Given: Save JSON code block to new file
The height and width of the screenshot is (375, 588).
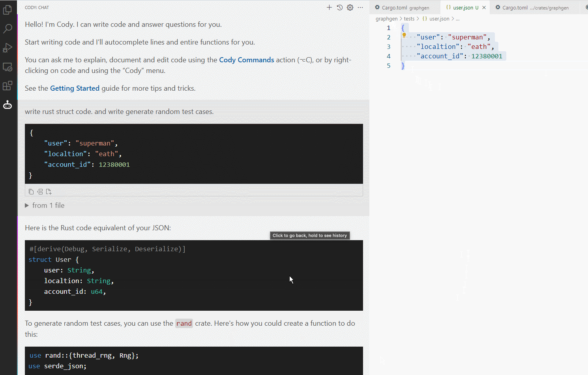Looking at the screenshot, I should click(x=49, y=192).
